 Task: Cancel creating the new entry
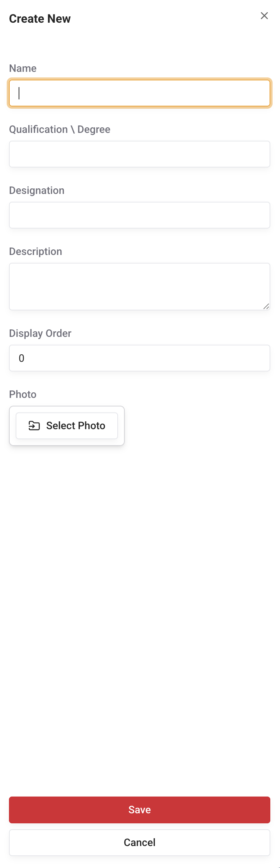pyautogui.click(x=140, y=842)
